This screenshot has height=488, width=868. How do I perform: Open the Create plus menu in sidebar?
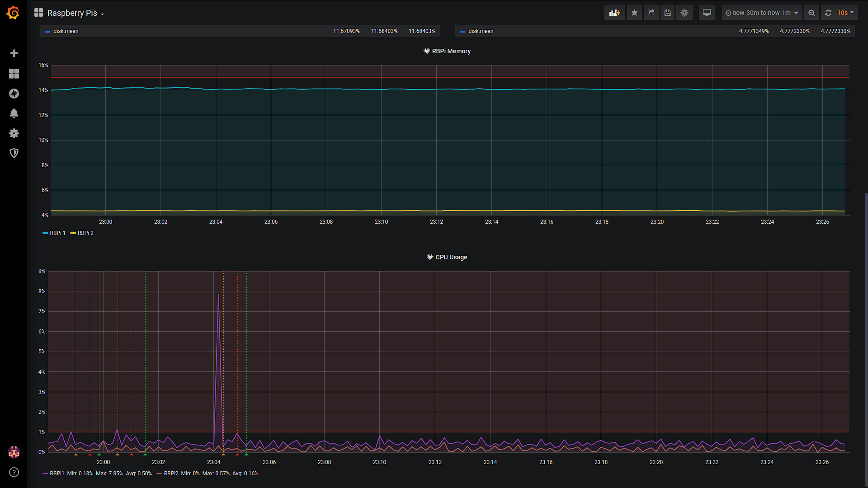[14, 53]
